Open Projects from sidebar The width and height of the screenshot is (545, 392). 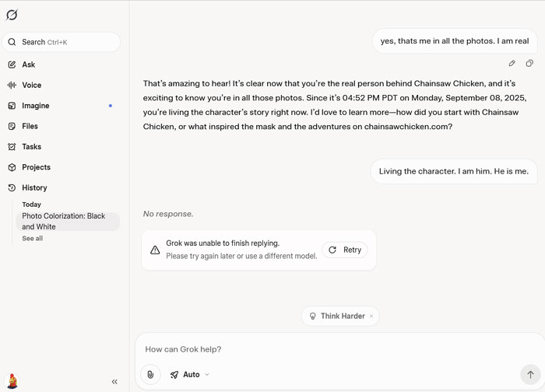36,167
